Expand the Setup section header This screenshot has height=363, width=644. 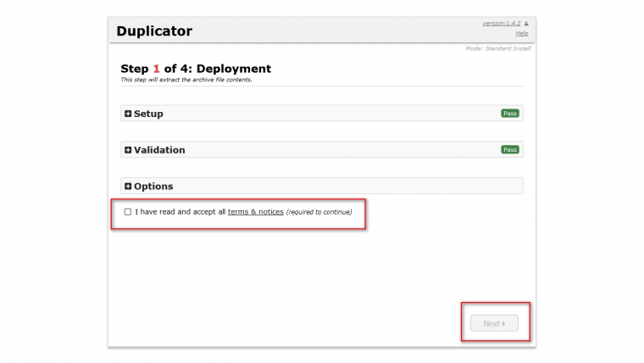pos(148,114)
